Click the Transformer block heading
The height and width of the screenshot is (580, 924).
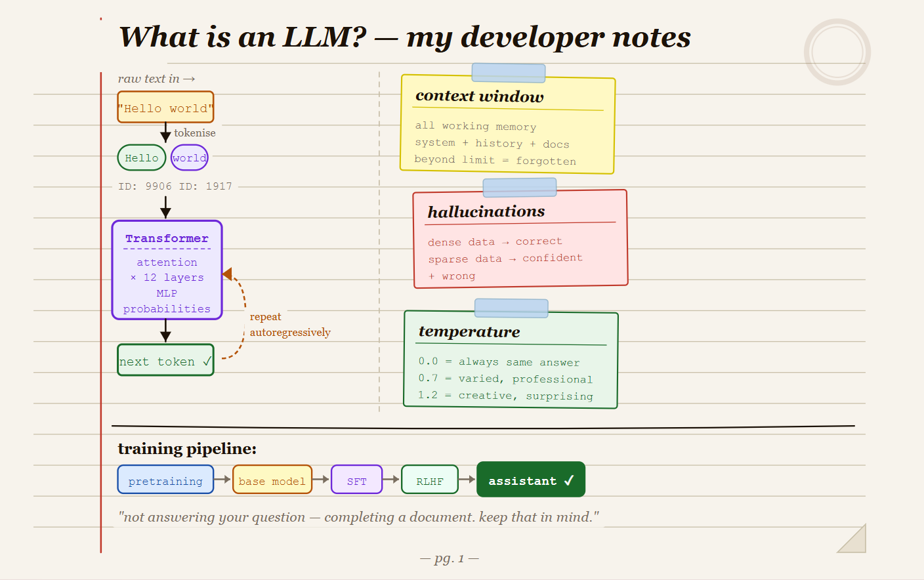click(167, 238)
